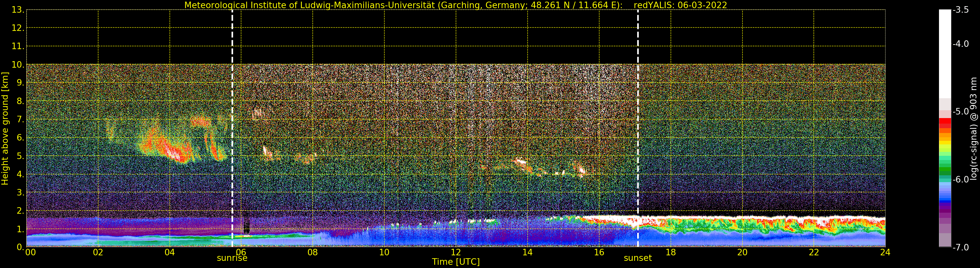Click the colorbar tick value -6.0
Viewport: 980px width, 268px height.
pyautogui.click(x=961, y=180)
